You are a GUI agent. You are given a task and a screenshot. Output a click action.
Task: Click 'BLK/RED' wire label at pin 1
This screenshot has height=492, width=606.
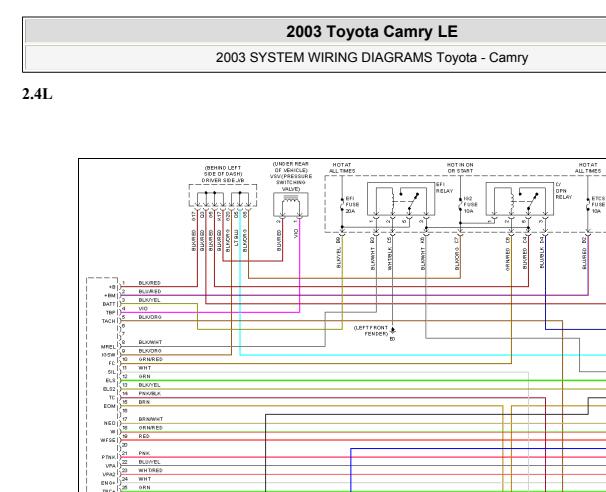(x=150, y=283)
